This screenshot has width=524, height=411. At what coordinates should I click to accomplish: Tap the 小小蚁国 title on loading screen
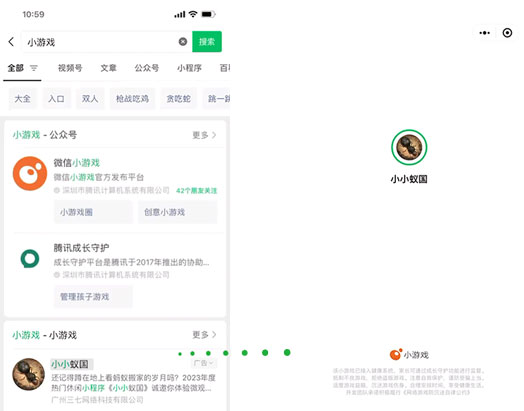(x=409, y=179)
